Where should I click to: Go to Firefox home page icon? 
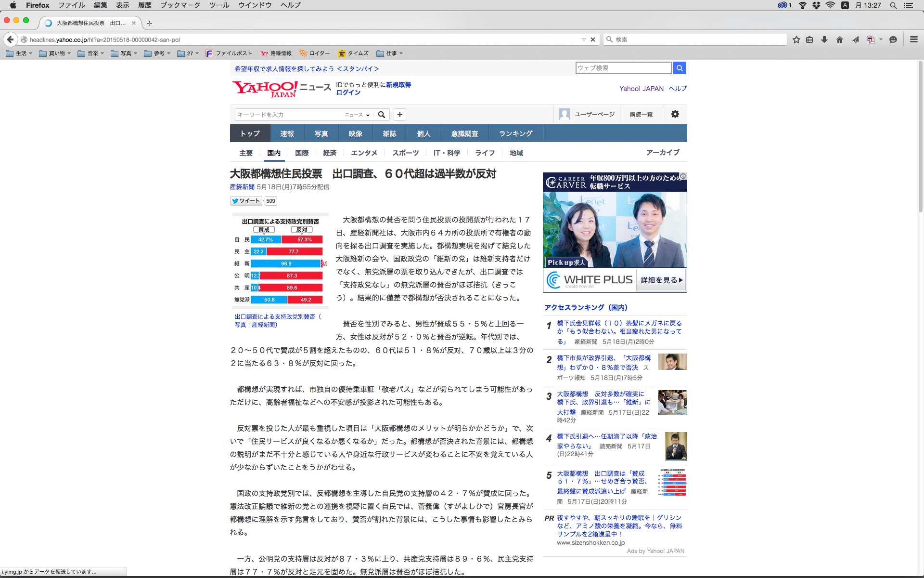840,39
